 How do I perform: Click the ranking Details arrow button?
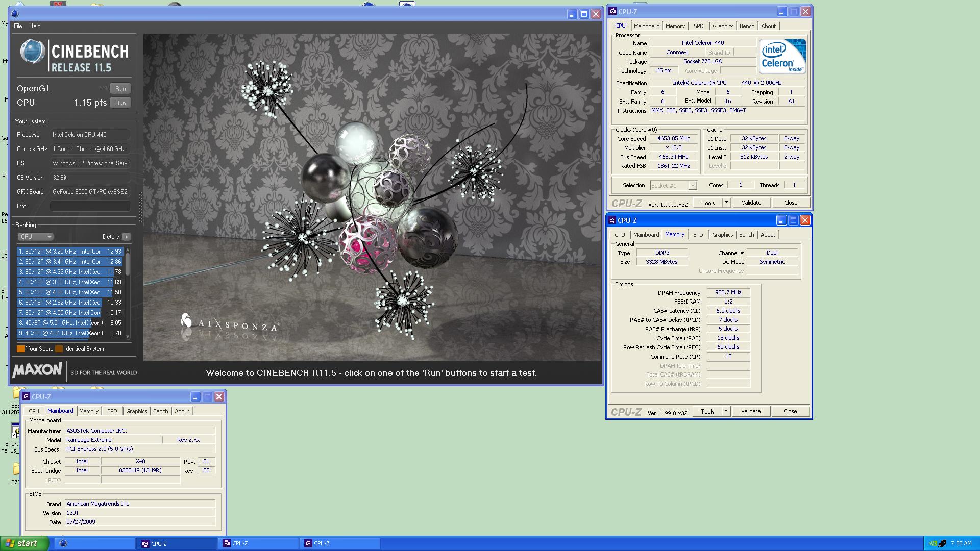click(127, 237)
